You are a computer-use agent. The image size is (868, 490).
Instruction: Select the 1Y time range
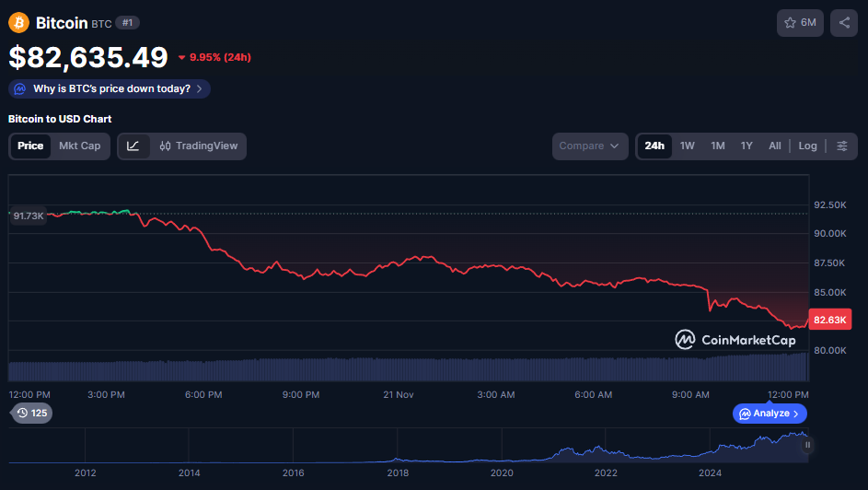pyautogui.click(x=746, y=146)
